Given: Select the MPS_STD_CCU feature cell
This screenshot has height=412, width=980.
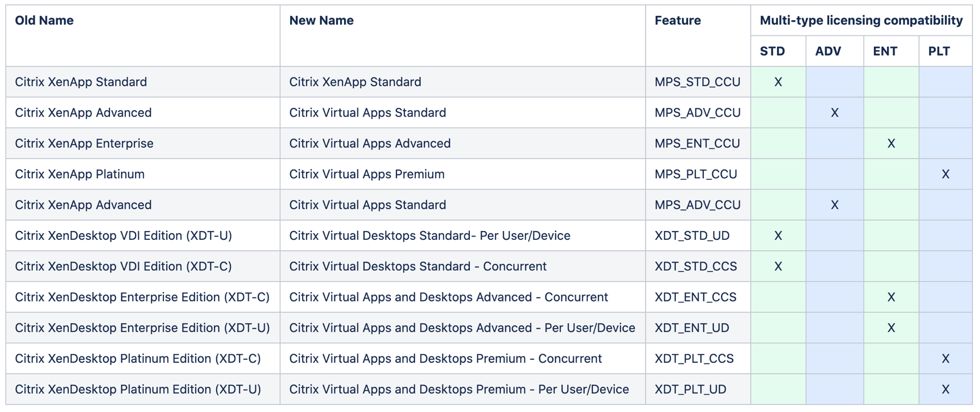Looking at the screenshot, I should (x=698, y=82).
